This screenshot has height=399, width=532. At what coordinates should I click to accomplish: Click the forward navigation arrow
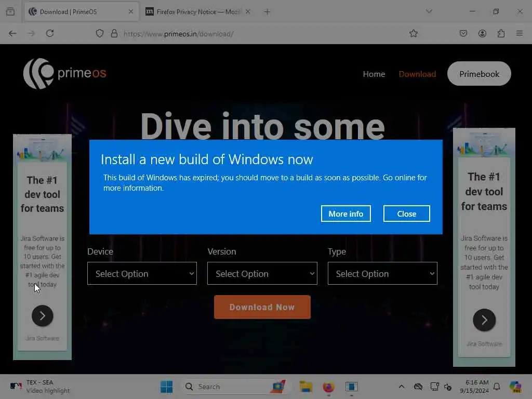31,33
